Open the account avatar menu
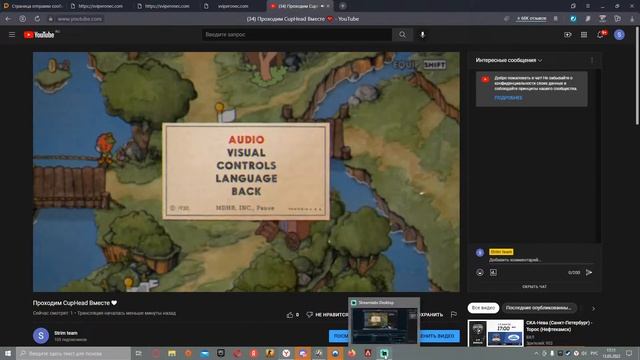640x360 pixels. tap(619, 35)
